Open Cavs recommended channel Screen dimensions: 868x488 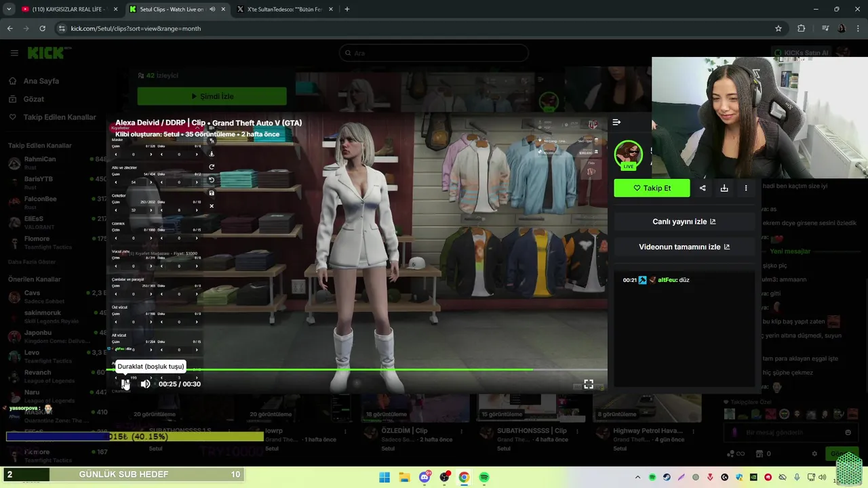point(57,297)
